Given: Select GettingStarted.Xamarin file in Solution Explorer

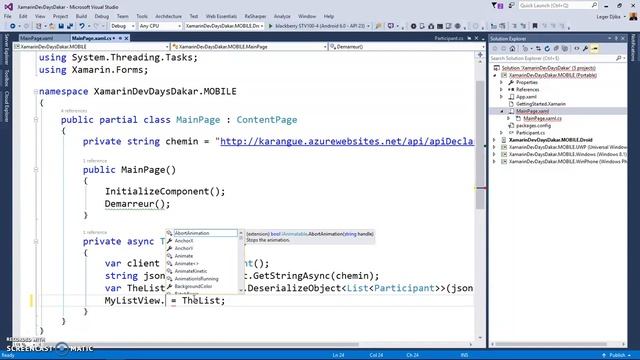Looking at the screenshot, I should pos(541,104).
